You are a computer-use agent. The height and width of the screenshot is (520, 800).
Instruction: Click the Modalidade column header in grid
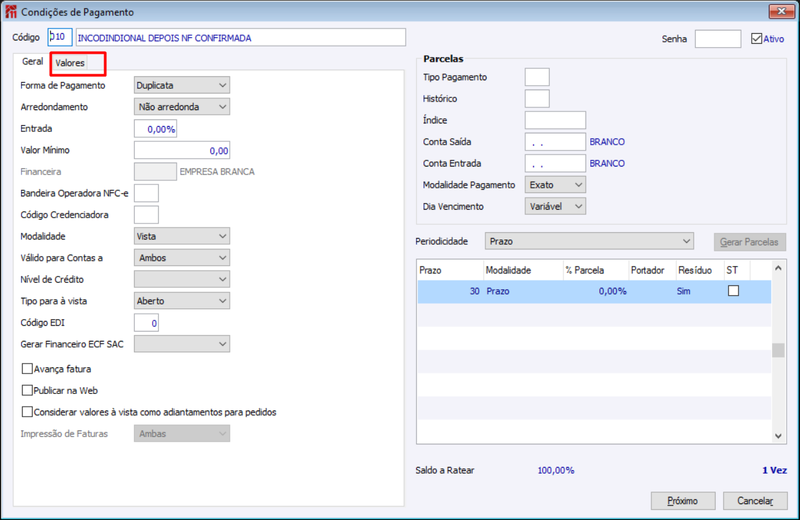tap(523, 270)
